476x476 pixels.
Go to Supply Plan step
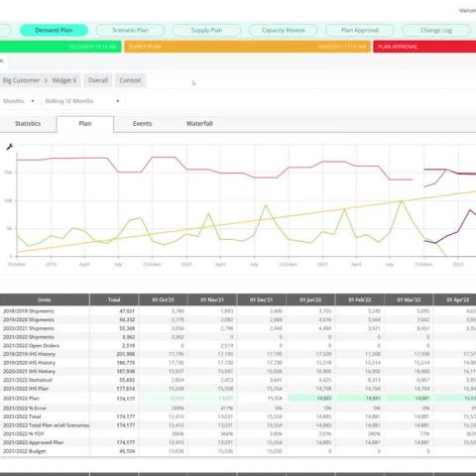pos(206,30)
